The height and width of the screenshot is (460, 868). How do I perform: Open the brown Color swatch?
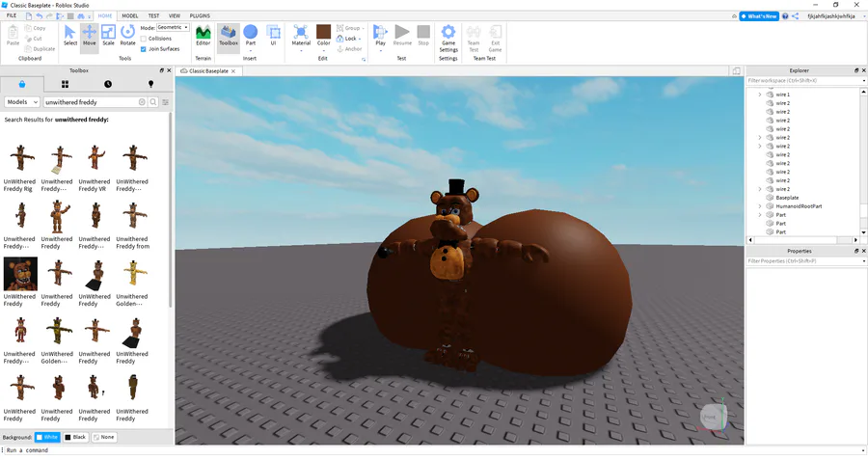coord(323,32)
